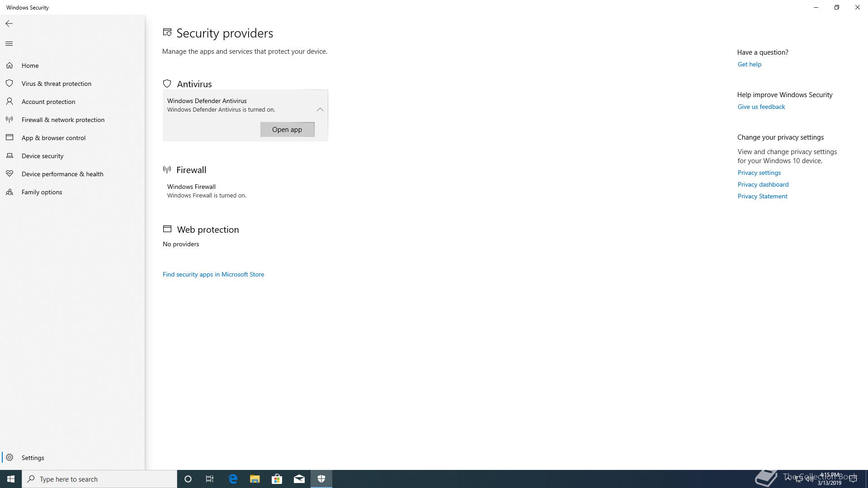This screenshot has height=488, width=868.
Task: Click the Device security laptop icon
Action: (9, 156)
